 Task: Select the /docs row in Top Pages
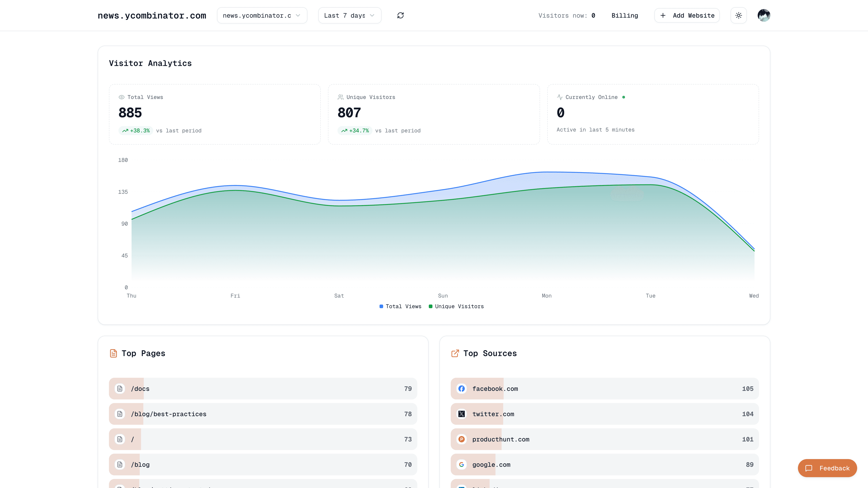262,389
